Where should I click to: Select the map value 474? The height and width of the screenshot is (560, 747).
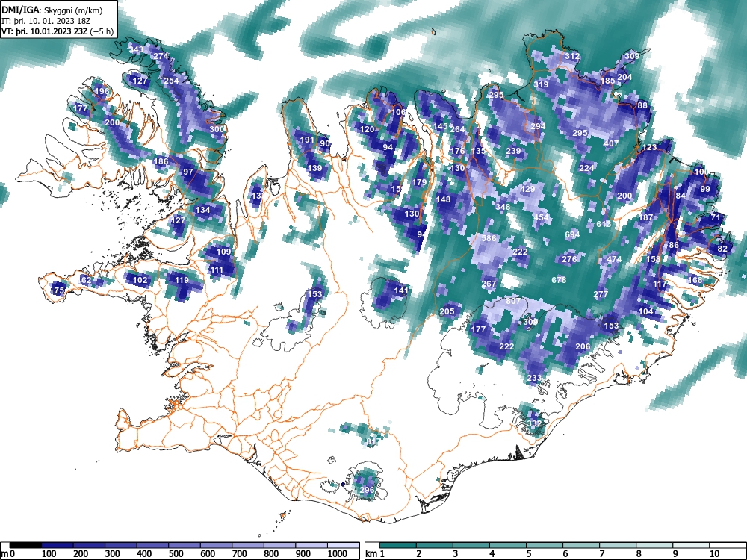pyautogui.click(x=614, y=259)
